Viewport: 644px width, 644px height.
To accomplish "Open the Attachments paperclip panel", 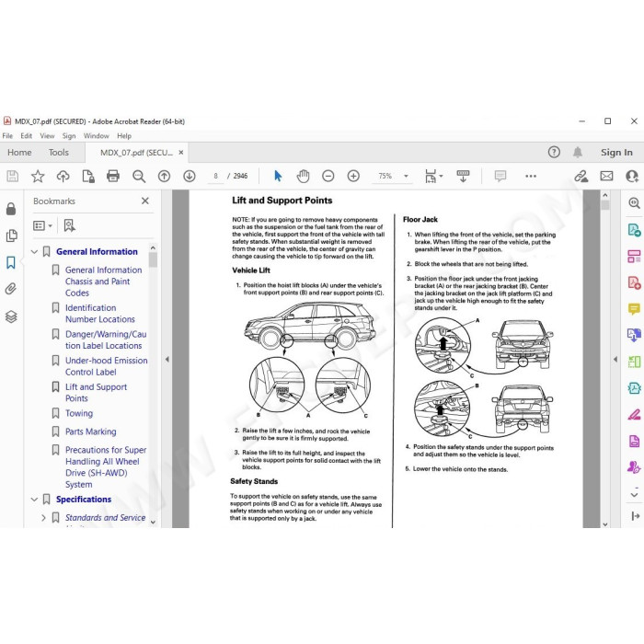I will (x=11, y=289).
